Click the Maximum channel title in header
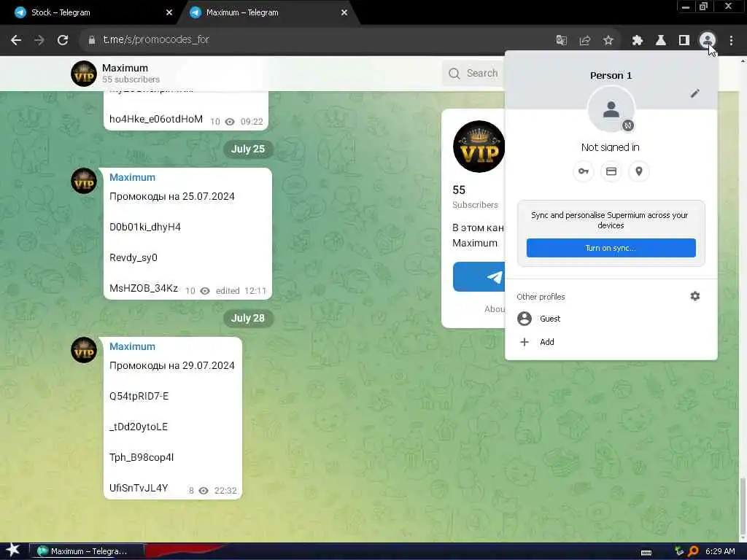 point(125,68)
